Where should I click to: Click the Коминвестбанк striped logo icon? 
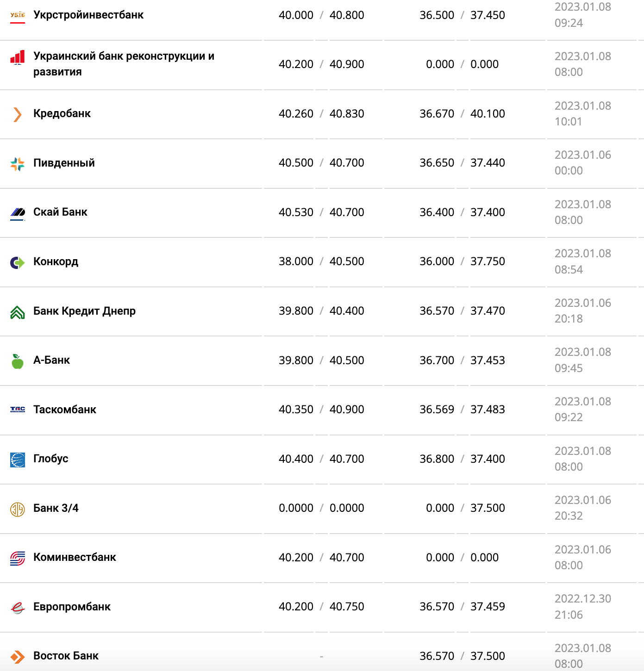pos(18,558)
